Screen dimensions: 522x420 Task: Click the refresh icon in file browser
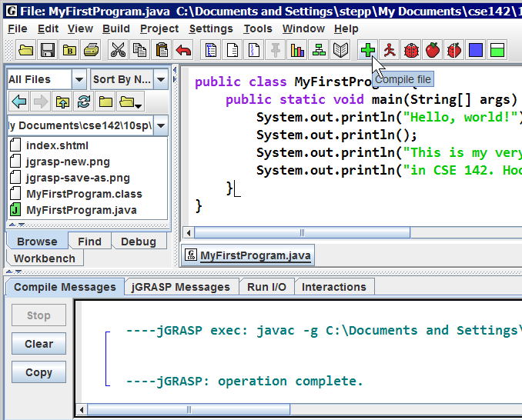[x=84, y=102]
